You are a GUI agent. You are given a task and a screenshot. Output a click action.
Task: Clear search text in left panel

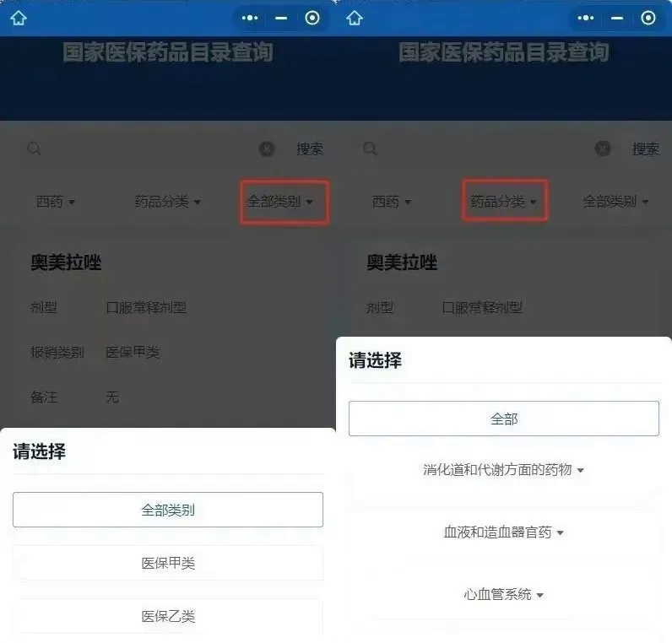click(267, 149)
